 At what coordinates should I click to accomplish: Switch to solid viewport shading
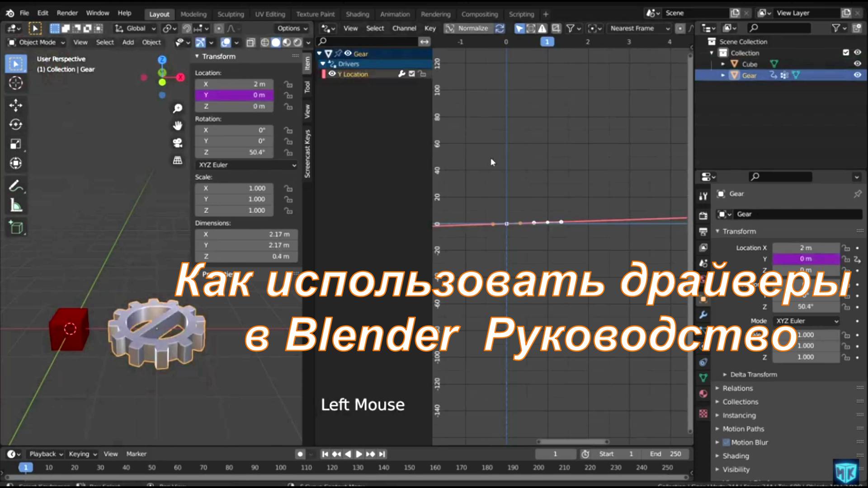coord(275,42)
